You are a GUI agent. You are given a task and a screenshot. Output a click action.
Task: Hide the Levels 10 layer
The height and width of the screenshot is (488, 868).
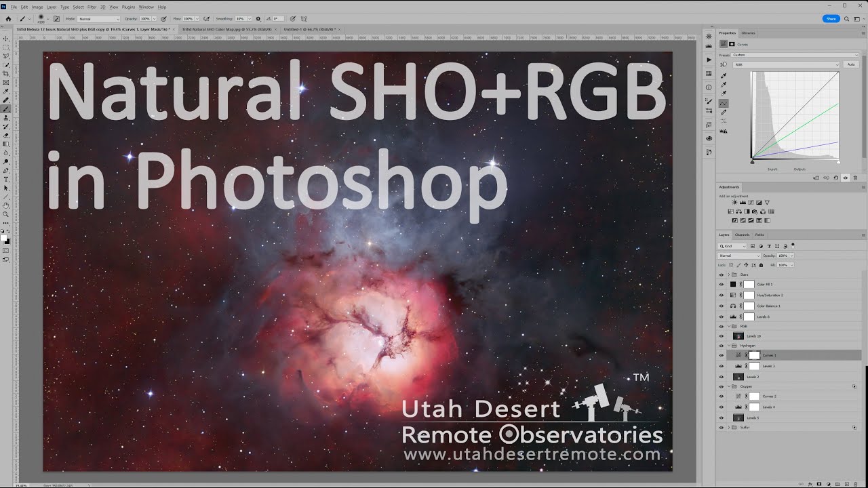coord(722,335)
